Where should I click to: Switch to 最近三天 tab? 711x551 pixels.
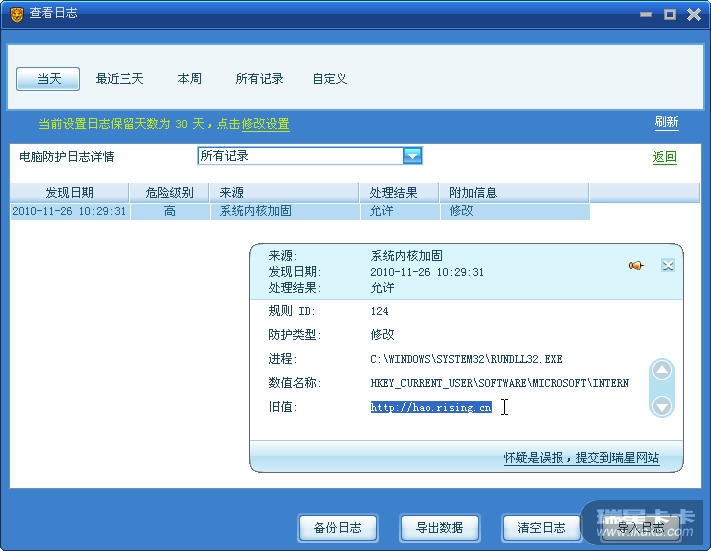[x=119, y=79]
